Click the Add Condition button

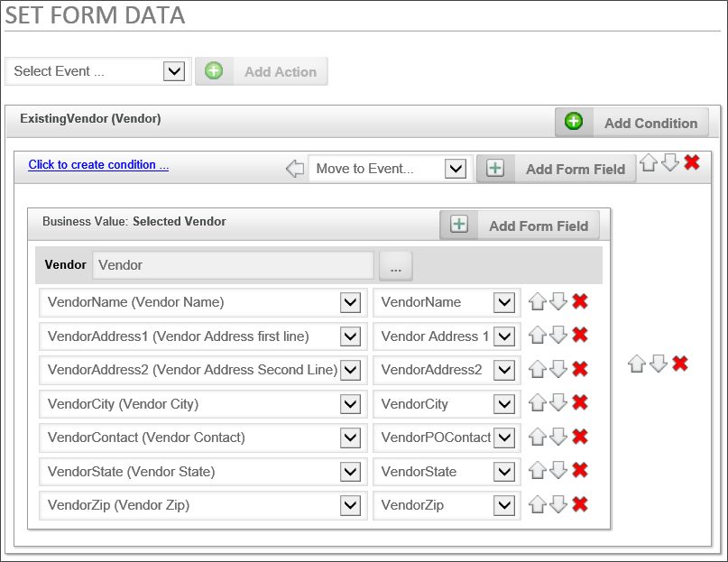(x=631, y=123)
